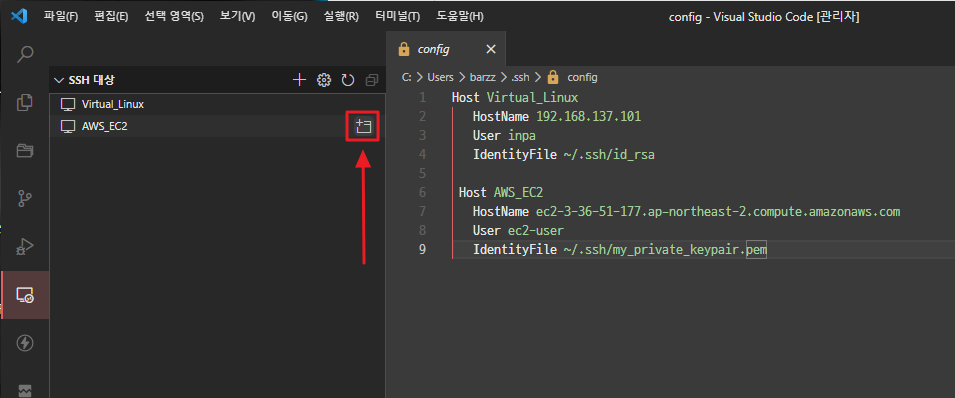Open the 선택 영역(S) menu
This screenshot has width=955, height=398.
point(174,16)
